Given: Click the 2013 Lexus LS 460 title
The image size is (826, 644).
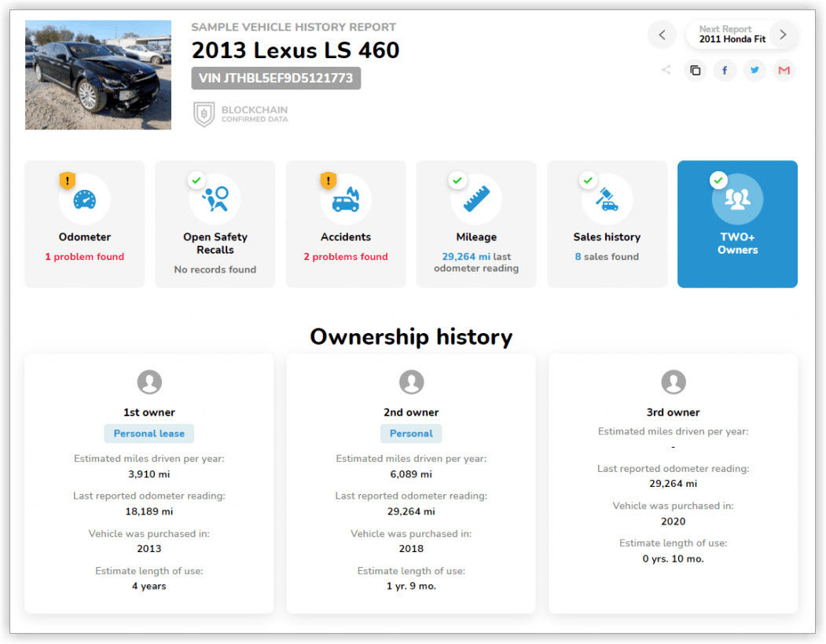Looking at the screenshot, I should [x=296, y=50].
